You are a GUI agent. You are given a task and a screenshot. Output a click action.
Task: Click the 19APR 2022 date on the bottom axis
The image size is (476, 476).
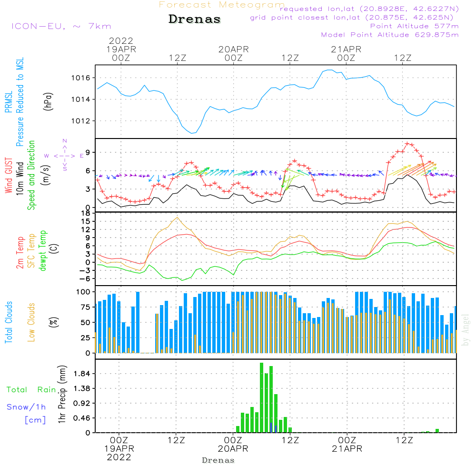[x=119, y=453]
